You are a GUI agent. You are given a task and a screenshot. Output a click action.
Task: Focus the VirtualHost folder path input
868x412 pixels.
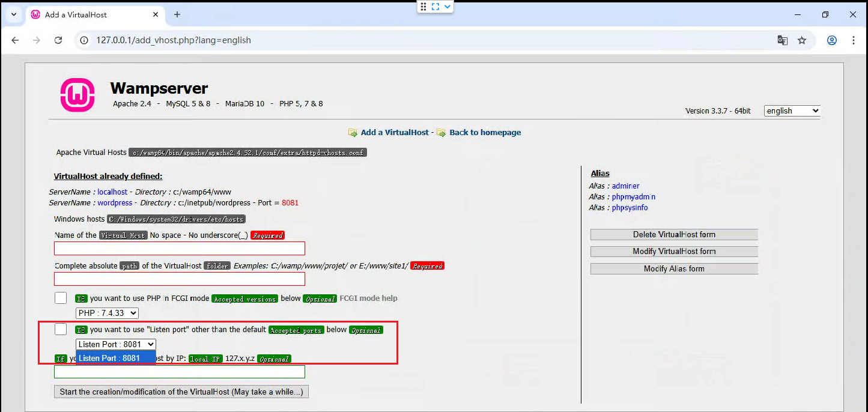click(180, 279)
